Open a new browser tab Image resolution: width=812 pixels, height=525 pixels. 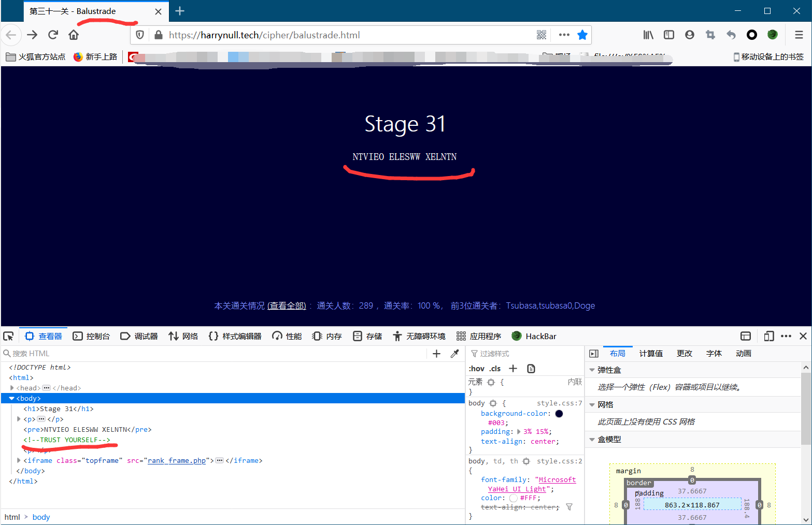tap(180, 11)
